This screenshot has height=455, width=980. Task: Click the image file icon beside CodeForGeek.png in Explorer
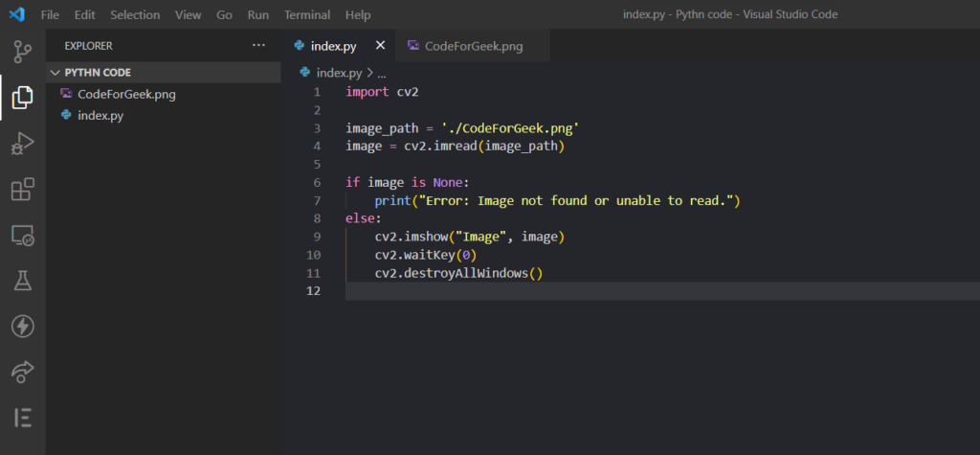[66, 94]
